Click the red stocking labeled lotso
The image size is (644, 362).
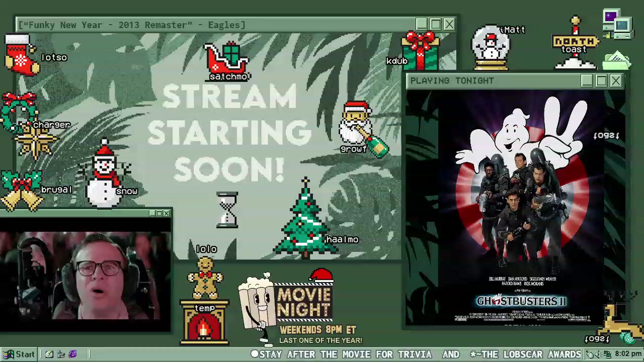click(22, 54)
